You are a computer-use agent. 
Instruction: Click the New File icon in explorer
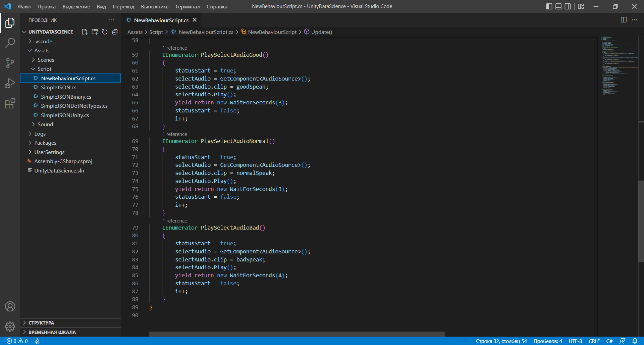[85, 32]
